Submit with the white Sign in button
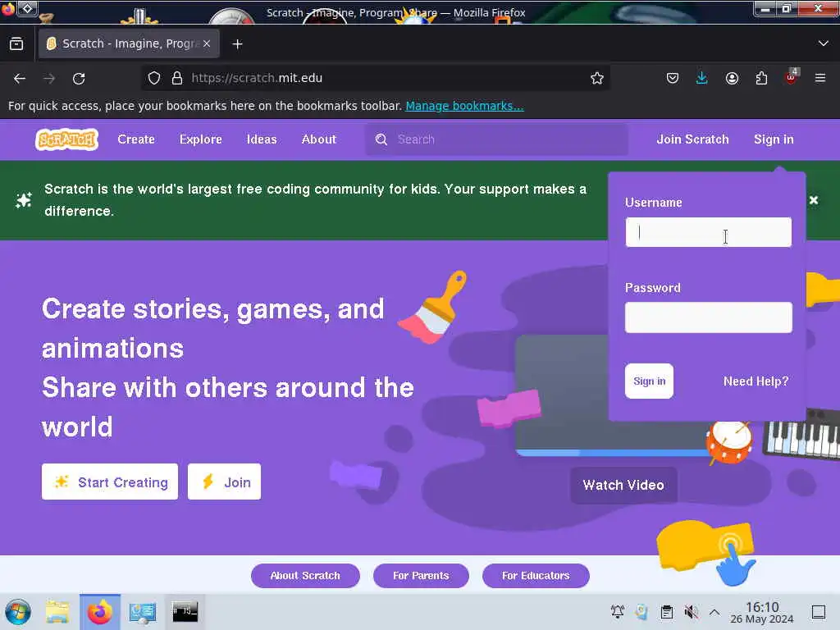The height and width of the screenshot is (630, 840). pos(649,381)
